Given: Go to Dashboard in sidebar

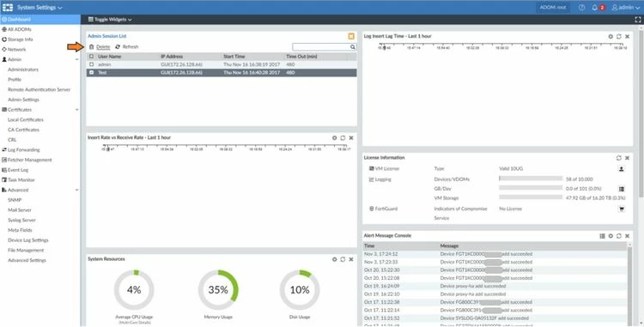Looking at the screenshot, I should pyautogui.click(x=40, y=19).
